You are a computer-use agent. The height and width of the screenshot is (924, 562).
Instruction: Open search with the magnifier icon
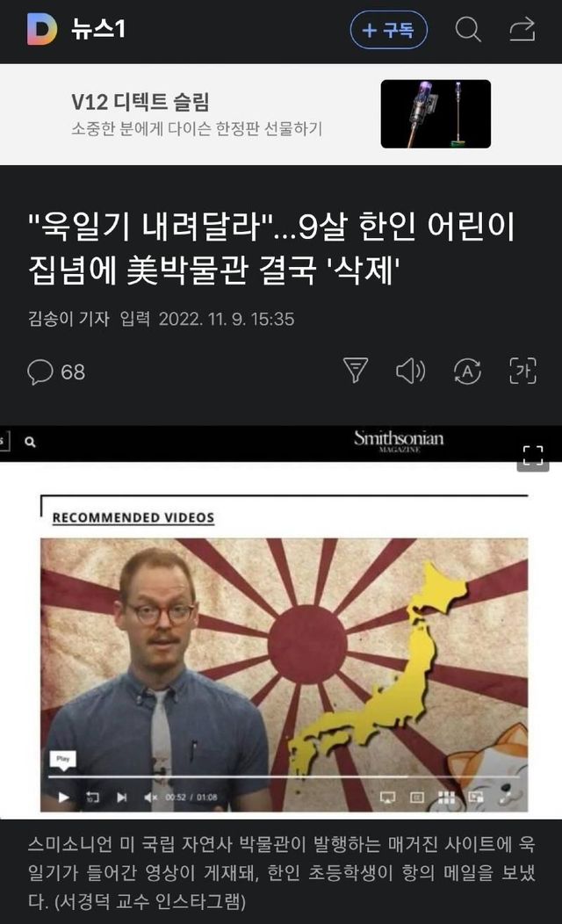click(468, 29)
